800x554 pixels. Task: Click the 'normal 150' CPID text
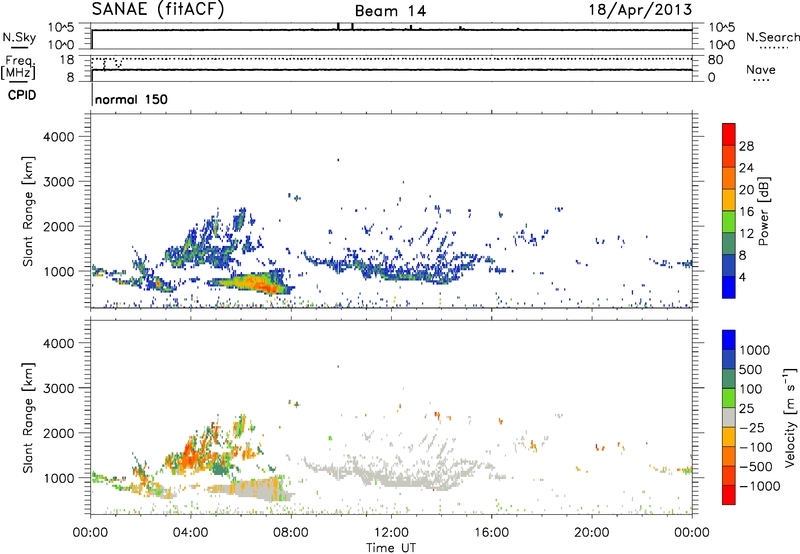132,99
